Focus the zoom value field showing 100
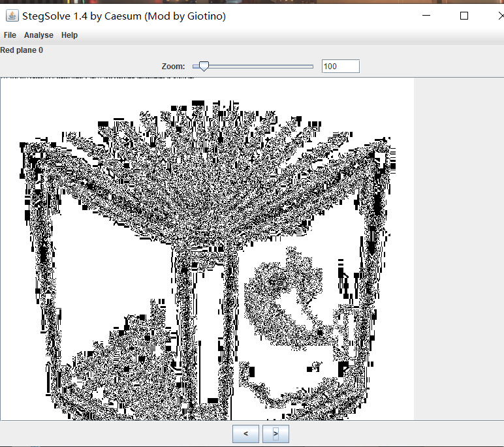This screenshot has width=504, height=447. 340,66
